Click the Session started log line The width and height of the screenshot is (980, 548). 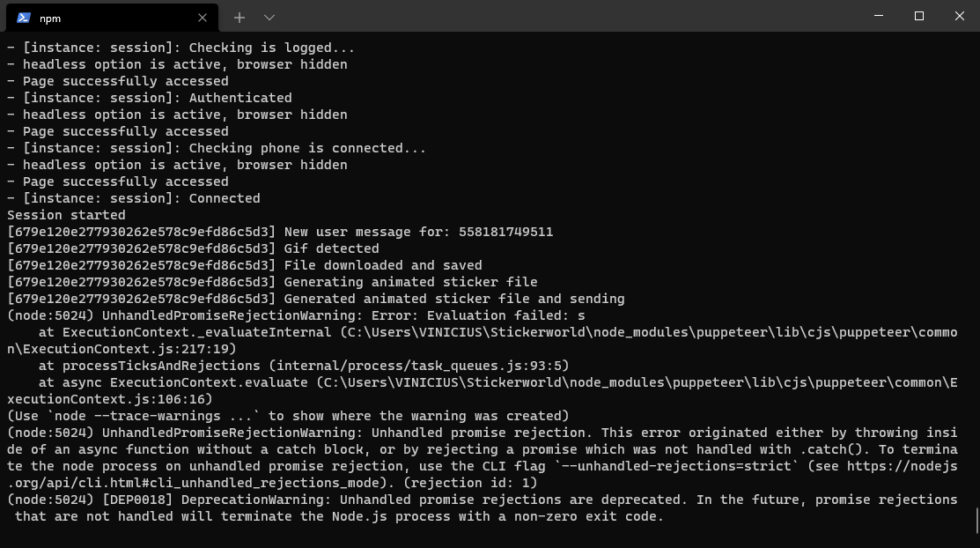coord(65,214)
